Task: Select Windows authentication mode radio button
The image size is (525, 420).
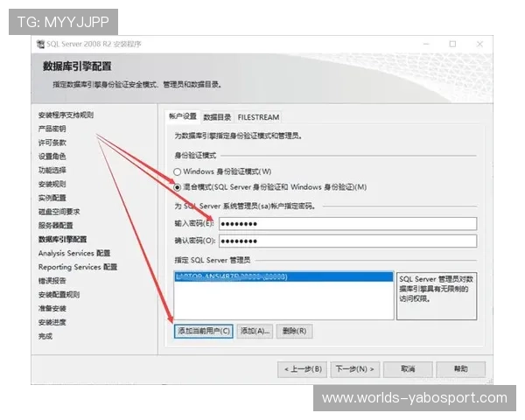Action: [177, 171]
